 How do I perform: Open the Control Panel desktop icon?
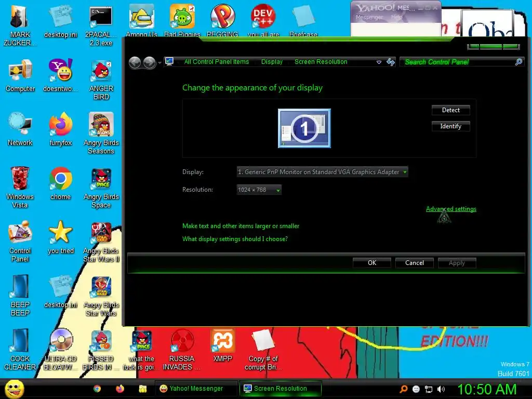tap(20, 241)
